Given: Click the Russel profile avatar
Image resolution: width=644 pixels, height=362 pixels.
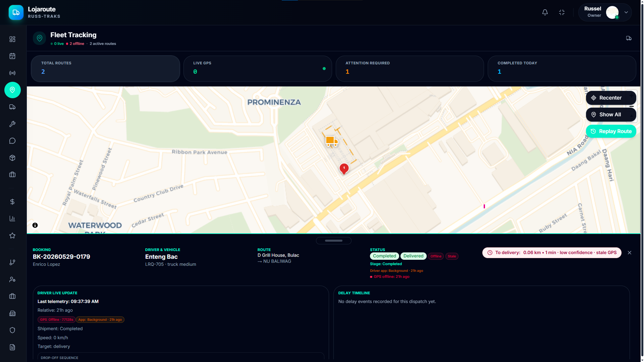Looking at the screenshot, I should 612,13.
